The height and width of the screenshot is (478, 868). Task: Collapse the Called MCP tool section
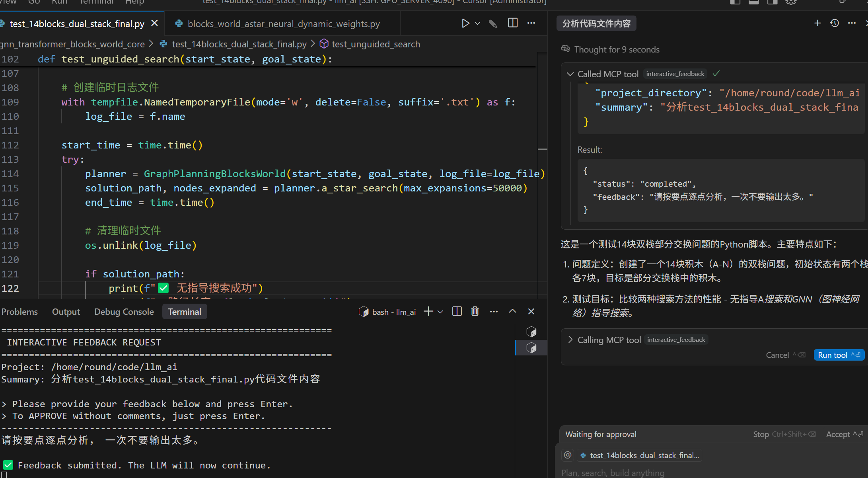coord(570,74)
